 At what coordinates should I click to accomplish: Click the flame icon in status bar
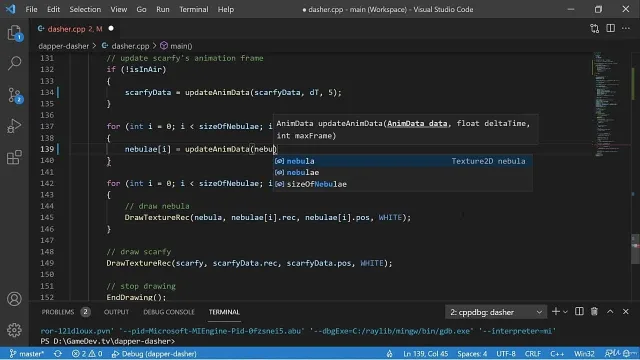[x=389, y=353]
